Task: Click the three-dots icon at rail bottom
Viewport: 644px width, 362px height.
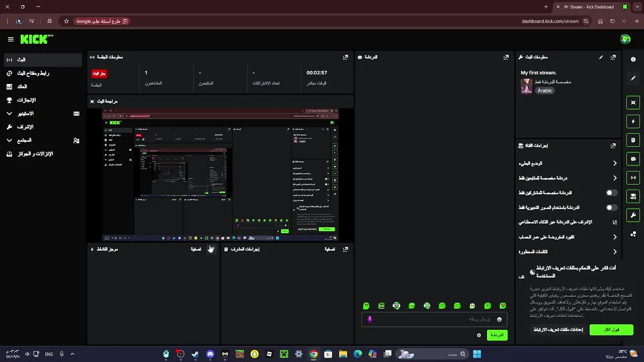Action: pos(633,234)
